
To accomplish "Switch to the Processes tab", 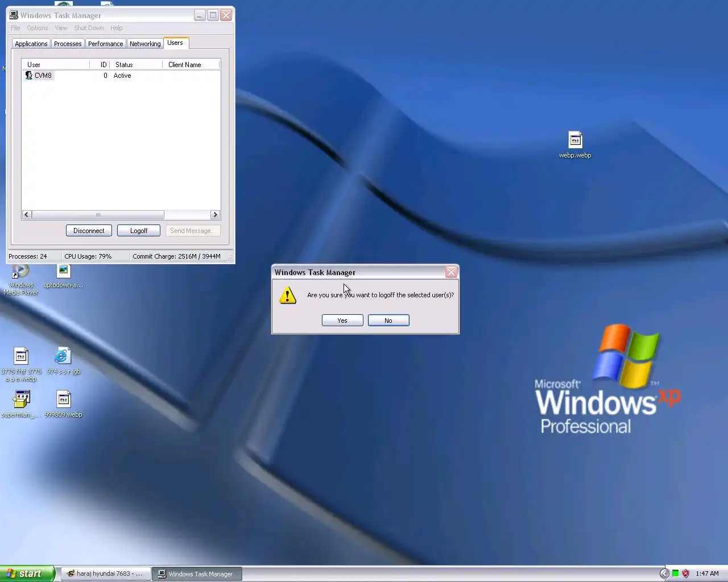I will (68, 44).
